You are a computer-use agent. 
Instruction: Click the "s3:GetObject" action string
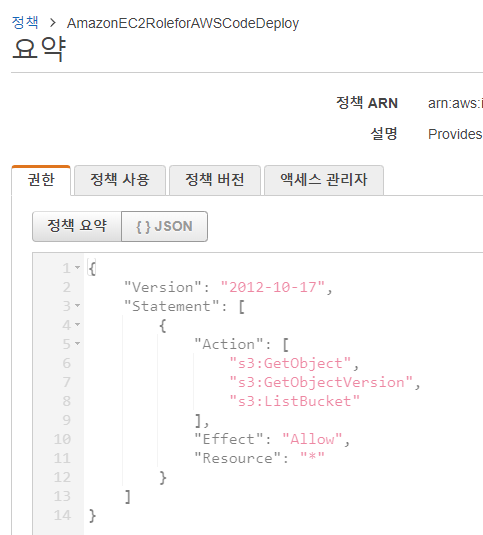290,363
